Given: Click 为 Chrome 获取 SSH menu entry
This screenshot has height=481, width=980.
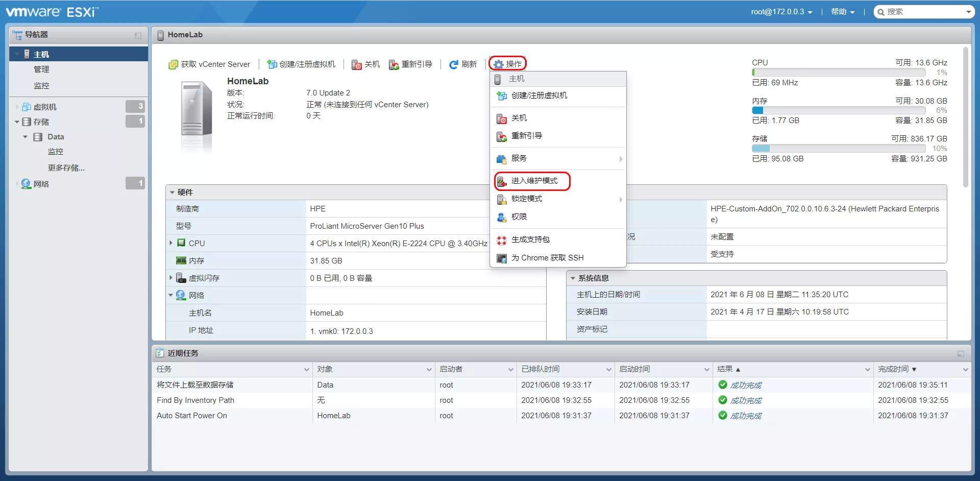Looking at the screenshot, I should tap(547, 258).
